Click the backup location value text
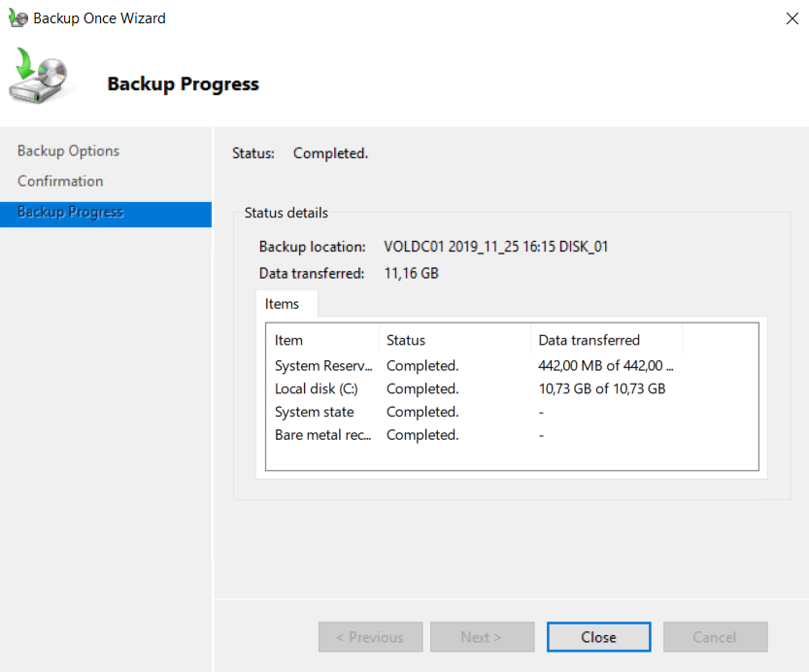 [x=496, y=247]
